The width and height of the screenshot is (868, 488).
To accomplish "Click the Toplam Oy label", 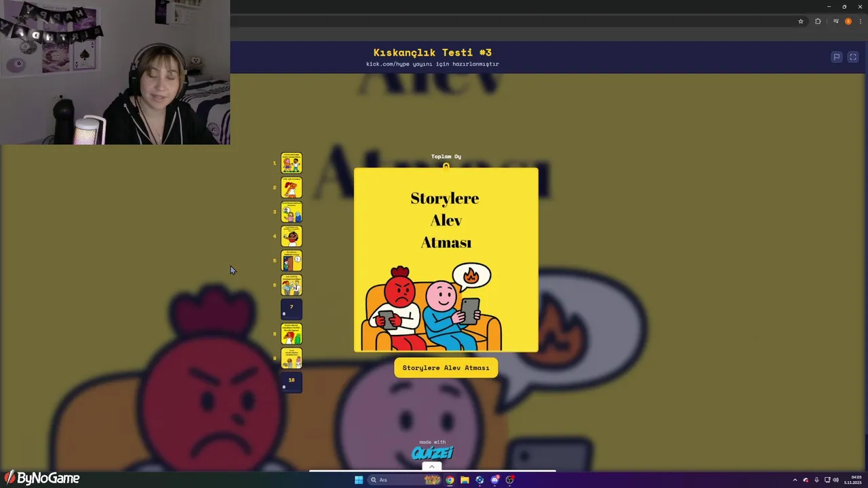I will (x=446, y=157).
